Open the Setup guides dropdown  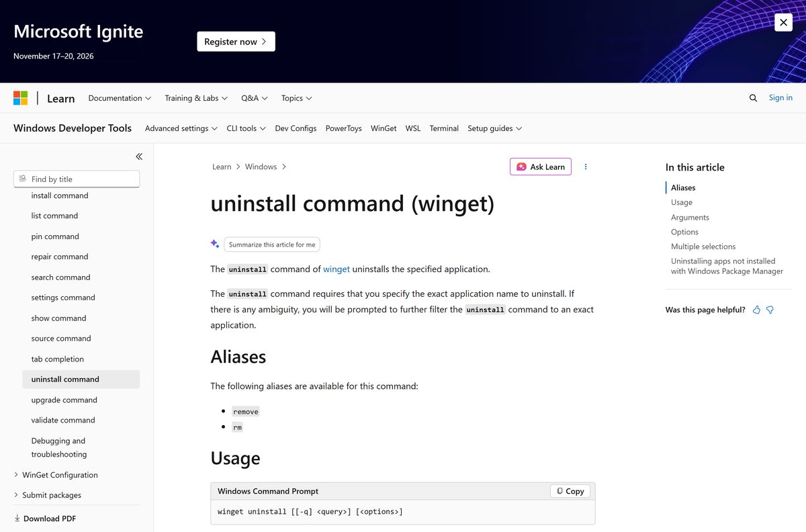point(495,128)
